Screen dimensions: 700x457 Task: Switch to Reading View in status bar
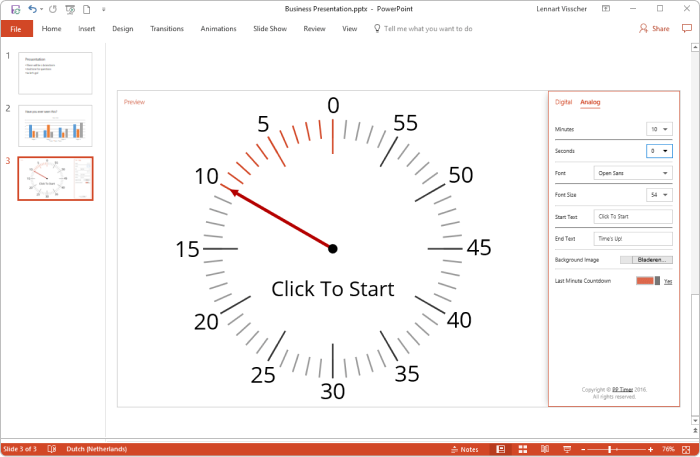tap(545, 449)
